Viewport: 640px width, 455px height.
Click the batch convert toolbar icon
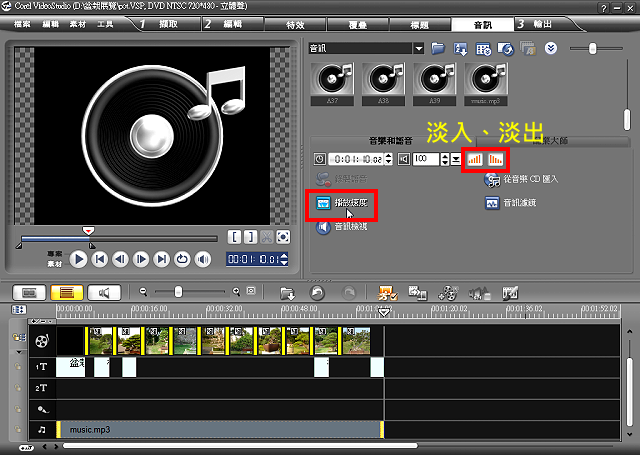point(417,293)
